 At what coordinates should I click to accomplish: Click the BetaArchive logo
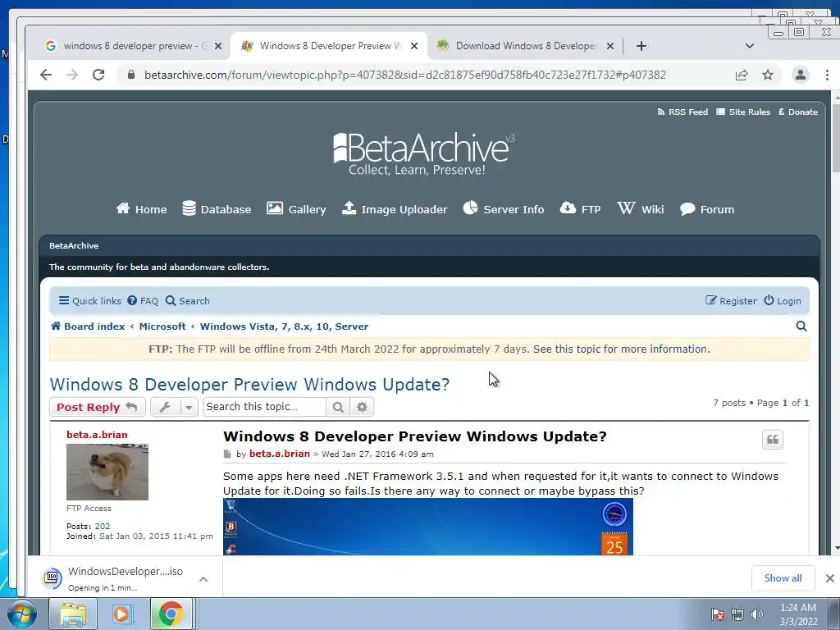[x=423, y=153]
